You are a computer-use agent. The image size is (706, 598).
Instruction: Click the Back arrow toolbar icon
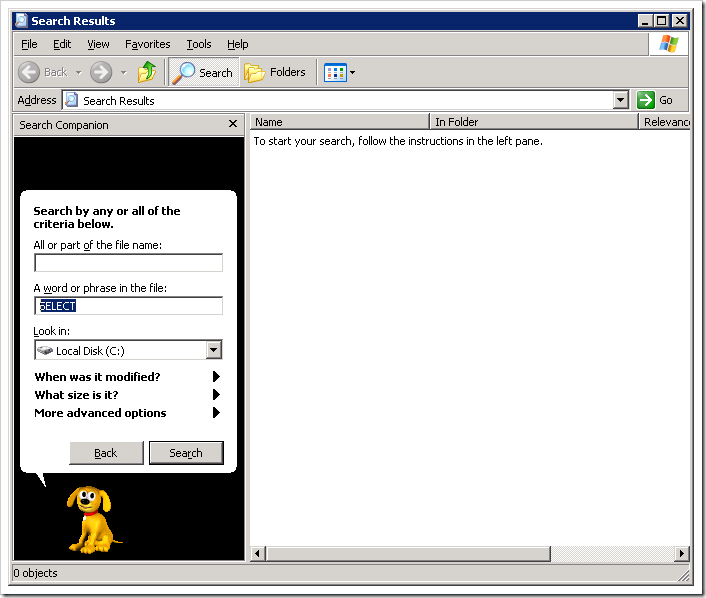click(29, 72)
